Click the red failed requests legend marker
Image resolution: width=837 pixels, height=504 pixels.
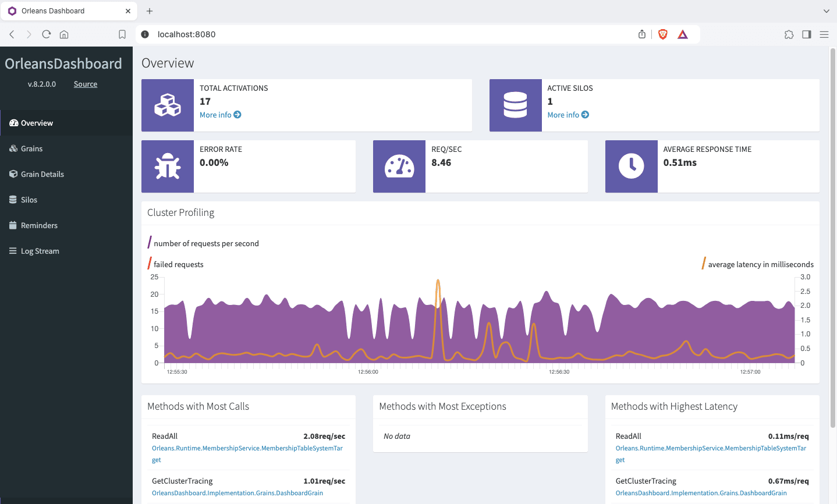(150, 264)
